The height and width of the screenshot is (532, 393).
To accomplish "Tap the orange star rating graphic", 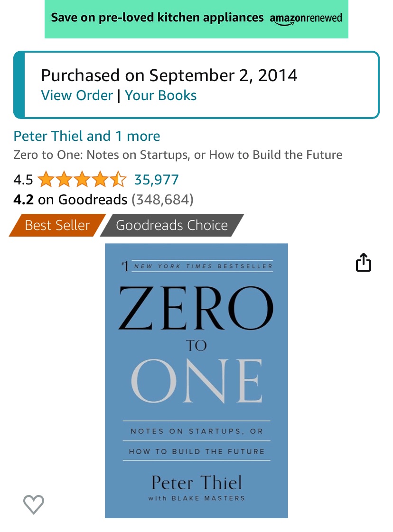I will [x=82, y=180].
